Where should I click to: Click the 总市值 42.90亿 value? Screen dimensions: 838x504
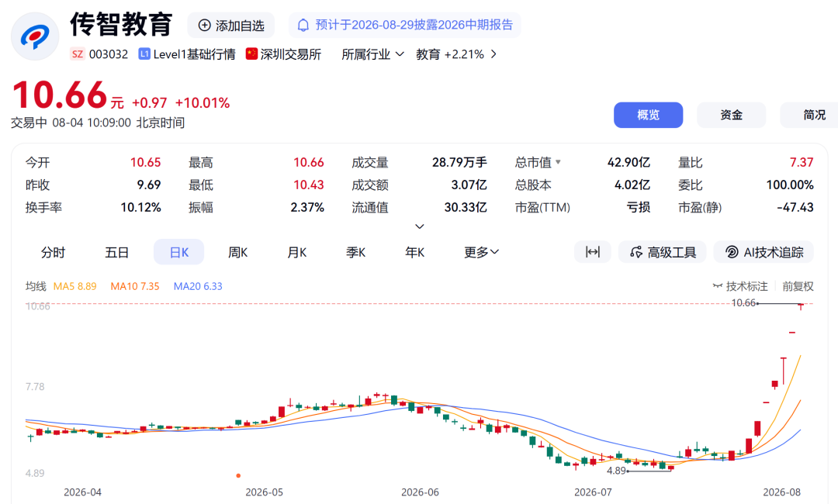click(628, 162)
